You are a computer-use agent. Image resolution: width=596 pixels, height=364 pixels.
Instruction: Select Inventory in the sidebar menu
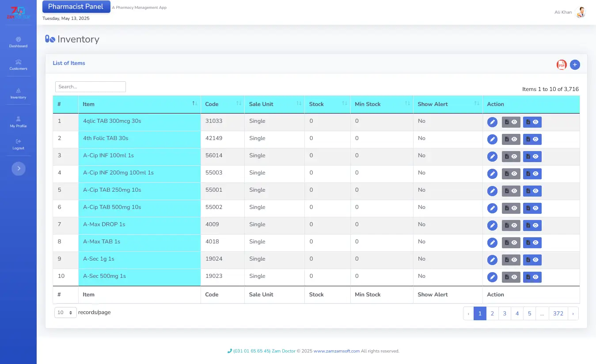coord(18,94)
